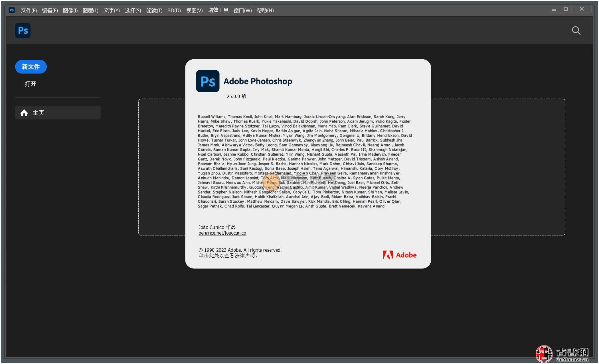Select the 主页 sidebar item

[x=58, y=113]
